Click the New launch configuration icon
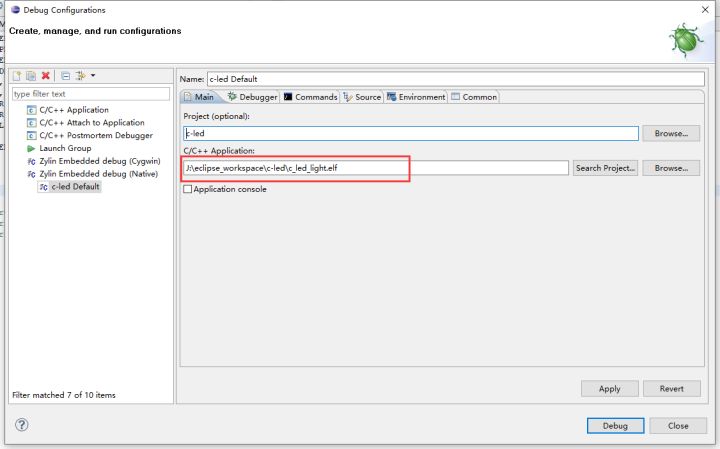The width and height of the screenshot is (720, 449). coord(17,76)
